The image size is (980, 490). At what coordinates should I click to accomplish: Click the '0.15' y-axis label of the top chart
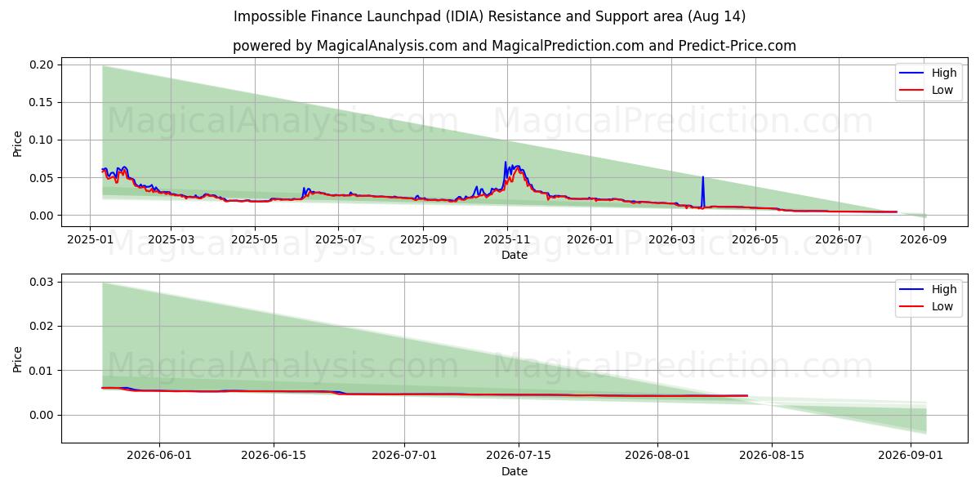click(42, 102)
